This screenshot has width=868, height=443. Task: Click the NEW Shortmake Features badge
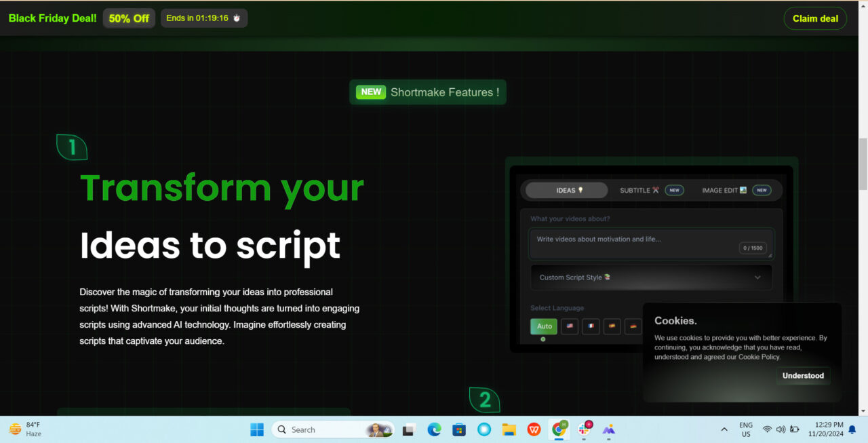coord(428,92)
